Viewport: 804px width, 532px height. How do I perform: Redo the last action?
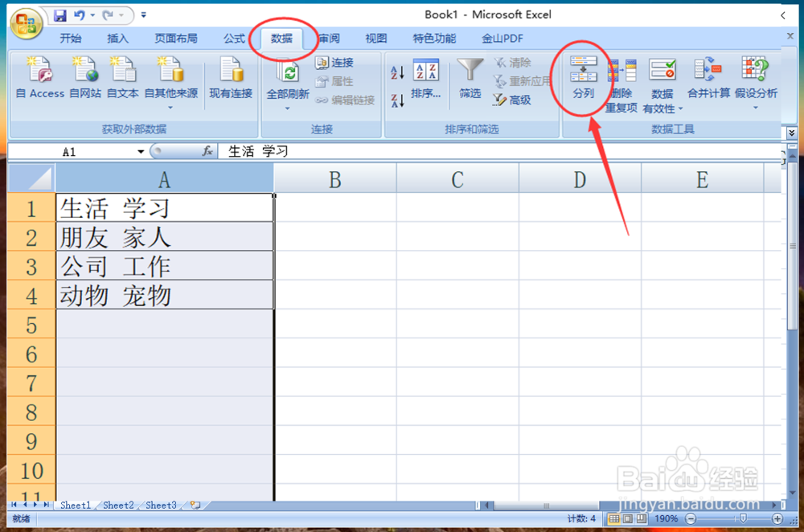tap(108, 15)
